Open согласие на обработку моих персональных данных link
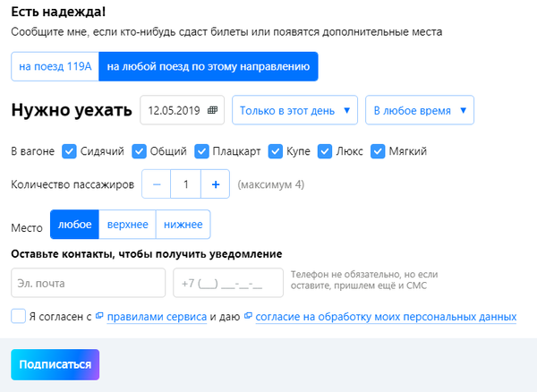Viewport: 537px width, 392px height. 386,317
